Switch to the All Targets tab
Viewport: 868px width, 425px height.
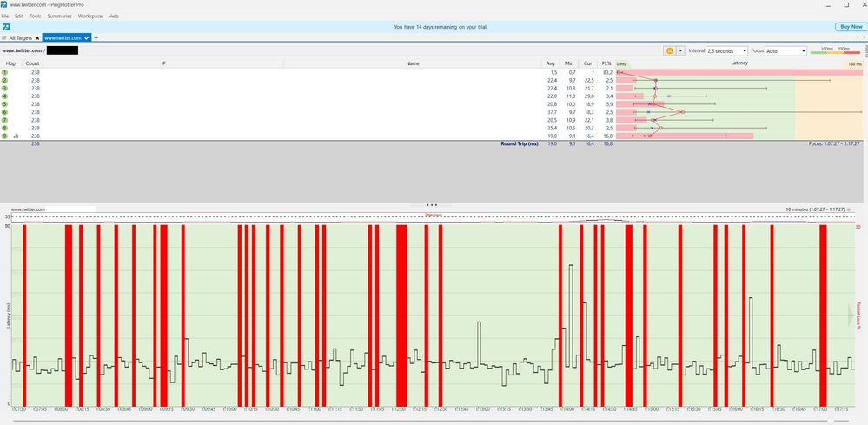click(21, 37)
